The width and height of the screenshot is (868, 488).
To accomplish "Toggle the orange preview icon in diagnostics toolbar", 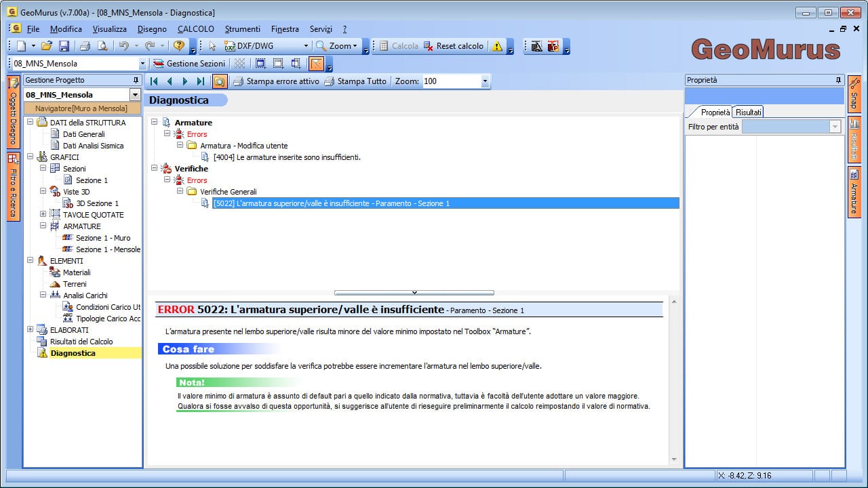I will tap(220, 81).
